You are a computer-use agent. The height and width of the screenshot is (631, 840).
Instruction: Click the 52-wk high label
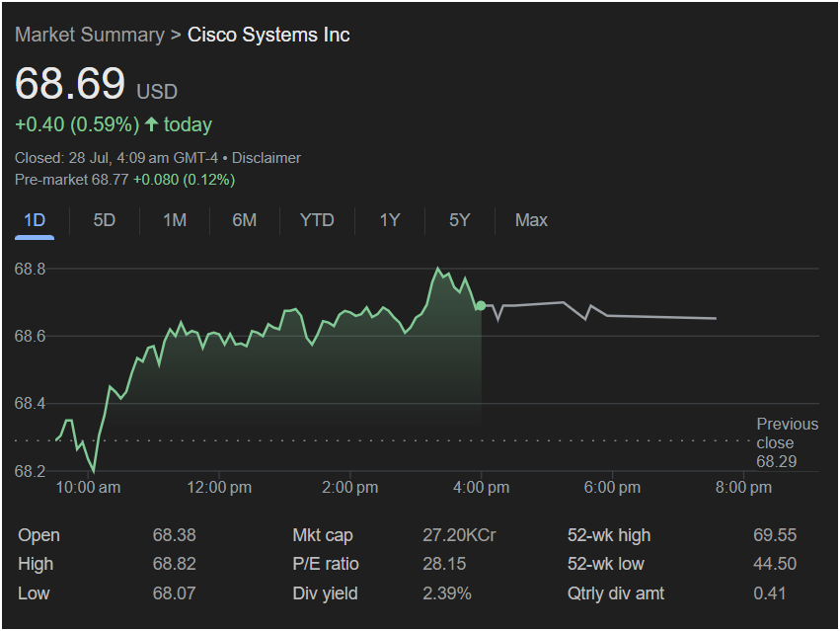[x=609, y=535]
